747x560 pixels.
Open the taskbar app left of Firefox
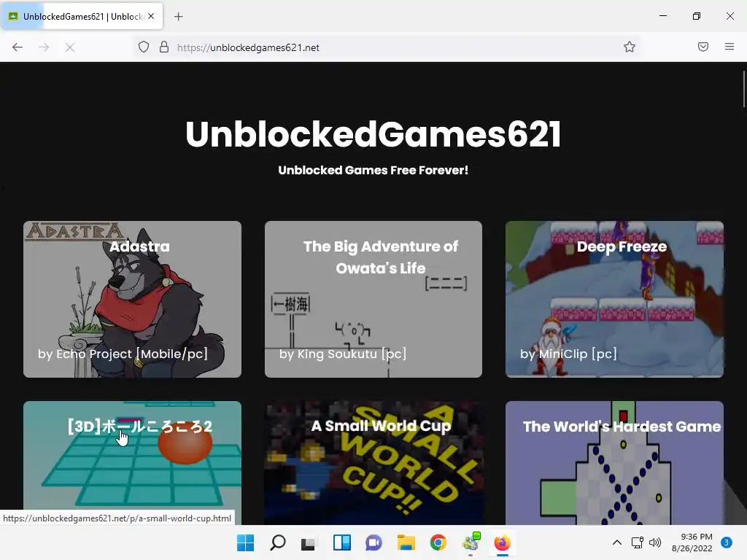[x=471, y=542]
